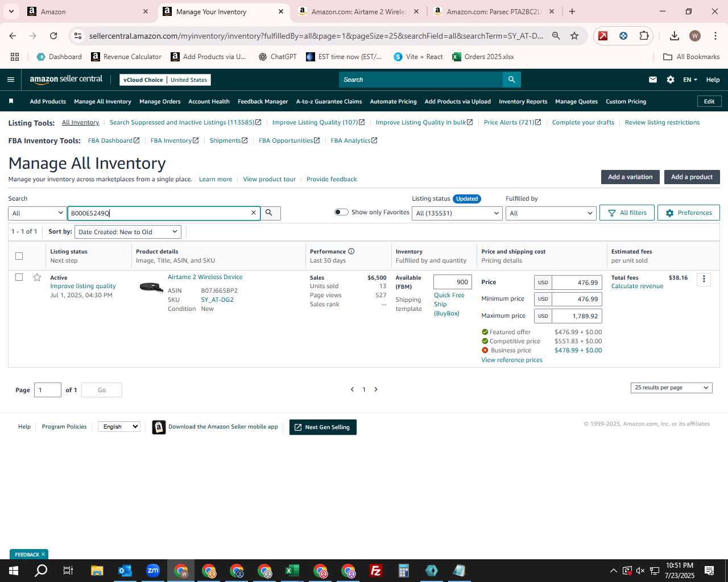Screen dimensions: 728x582
Task: Open Seller Central hamburger menu
Action: click(x=10, y=80)
